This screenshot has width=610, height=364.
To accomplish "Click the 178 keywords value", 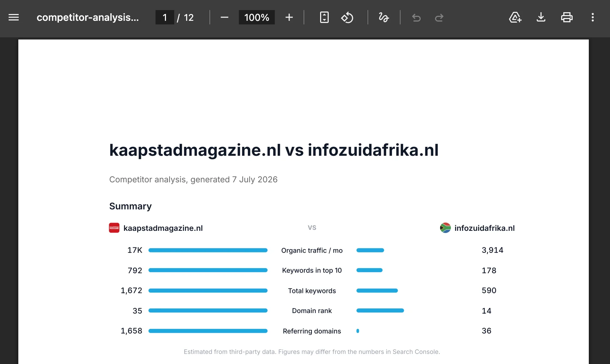I will (x=489, y=271).
